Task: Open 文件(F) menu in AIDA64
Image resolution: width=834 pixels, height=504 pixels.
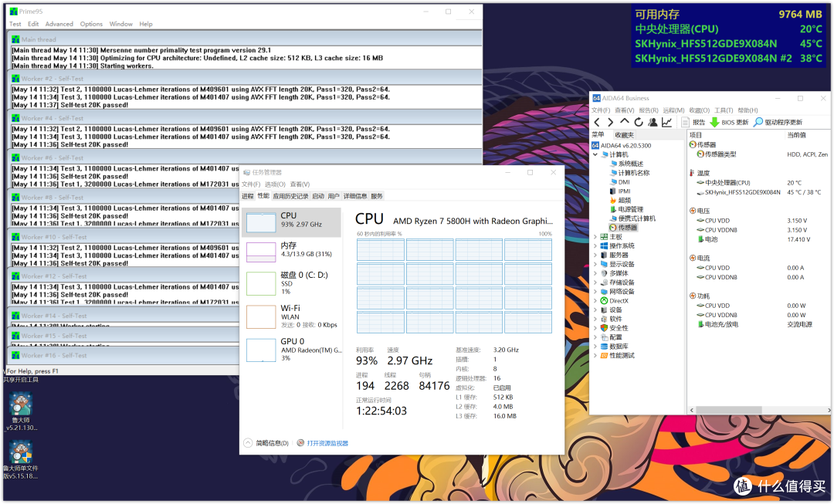Action: tap(601, 110)
